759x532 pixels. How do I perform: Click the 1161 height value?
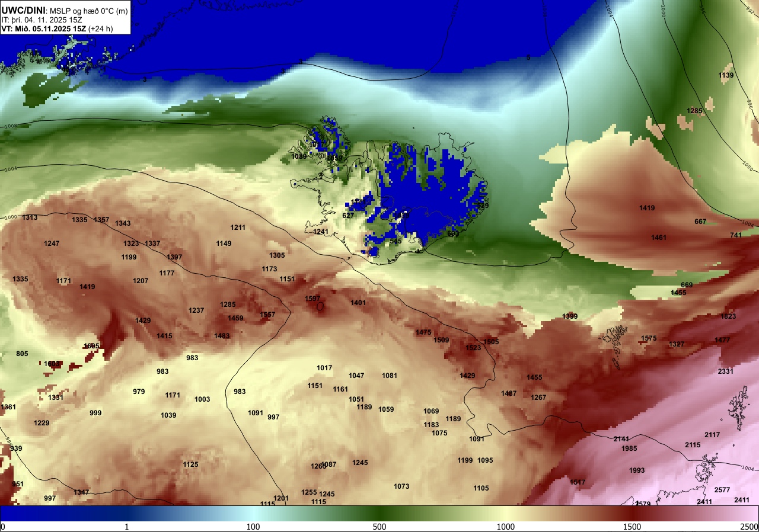click(x=340, y=389)
